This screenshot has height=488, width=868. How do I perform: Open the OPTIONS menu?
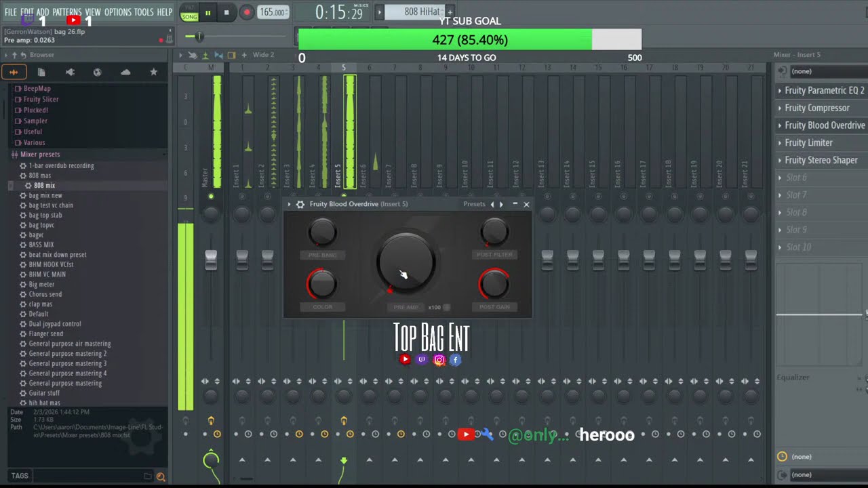click(118, 12)
